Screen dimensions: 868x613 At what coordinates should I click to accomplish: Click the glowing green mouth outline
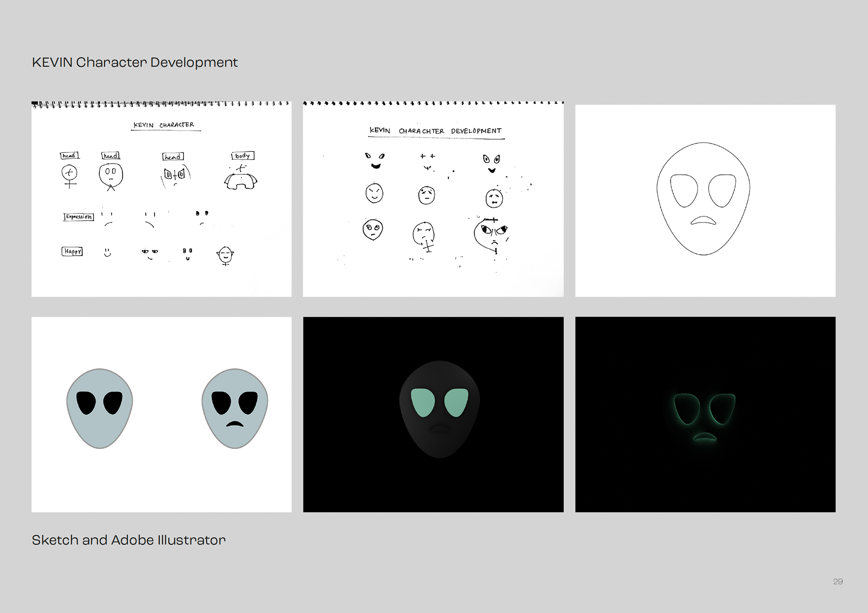tap(705, 437)
